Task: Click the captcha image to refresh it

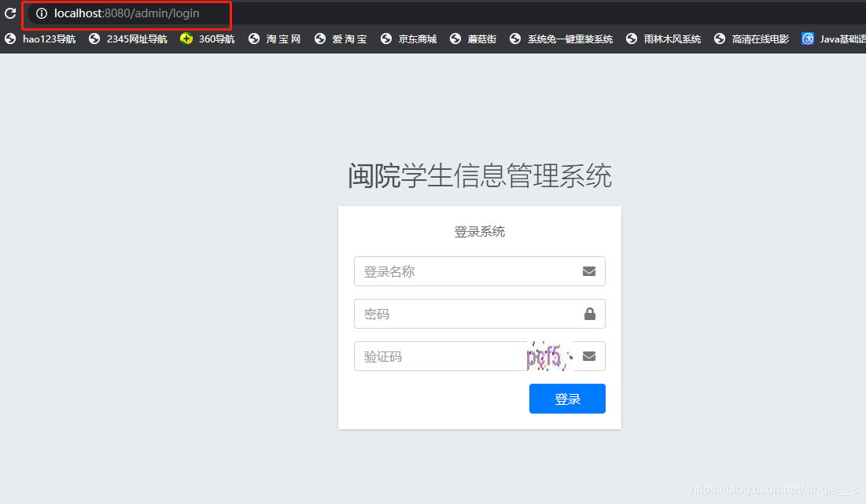Action: point(548,355)
